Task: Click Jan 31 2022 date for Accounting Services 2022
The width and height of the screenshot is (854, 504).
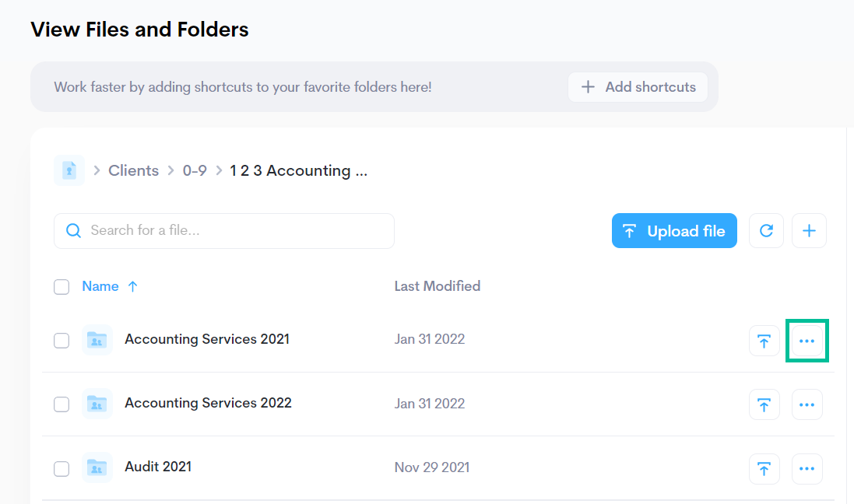Action: pyautogui.click(x=430, y=404)
